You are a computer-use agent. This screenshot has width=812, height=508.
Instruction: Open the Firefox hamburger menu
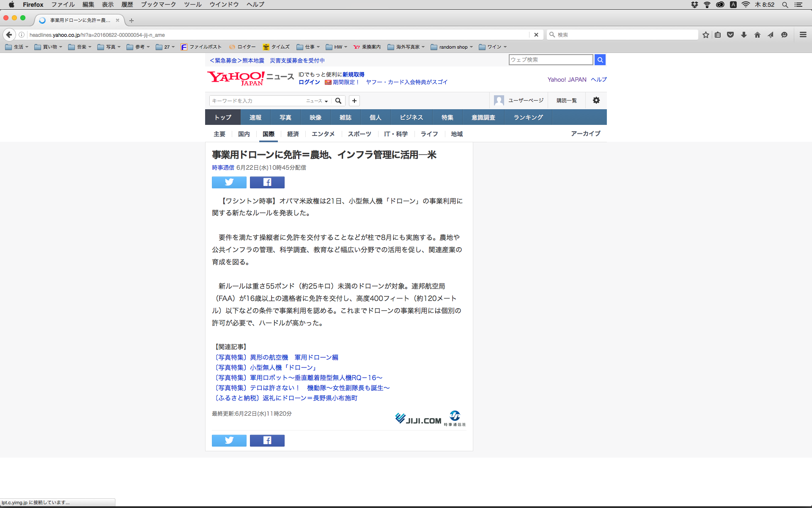[803, 35]
